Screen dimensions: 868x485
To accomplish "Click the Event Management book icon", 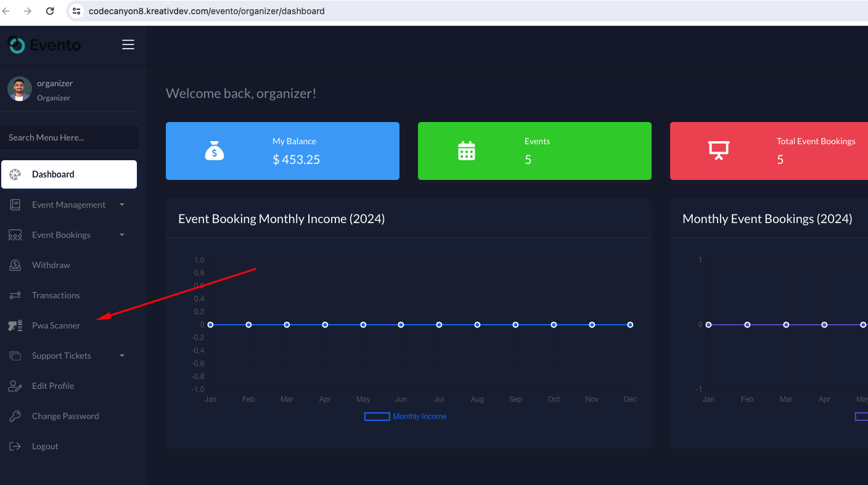I will 15,205.
